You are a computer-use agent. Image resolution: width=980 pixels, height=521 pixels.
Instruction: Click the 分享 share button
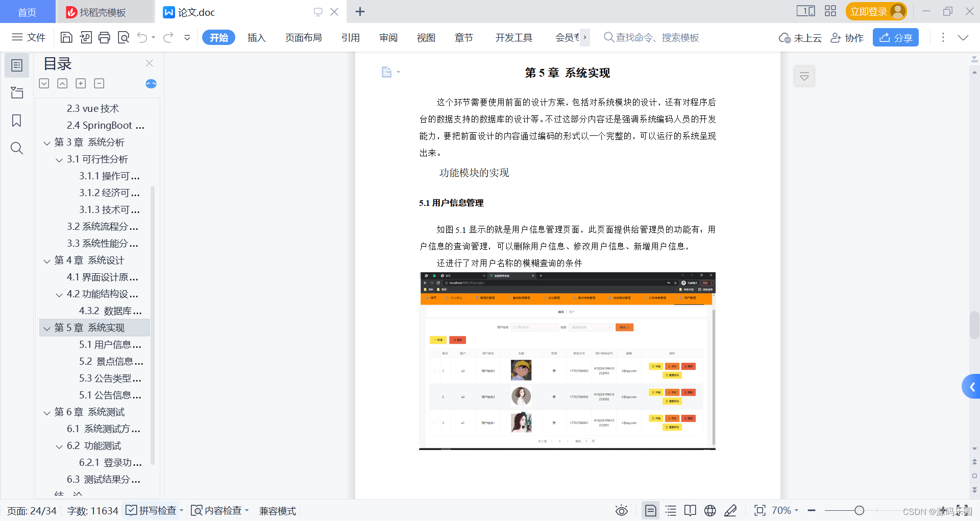tap(895, 37)
